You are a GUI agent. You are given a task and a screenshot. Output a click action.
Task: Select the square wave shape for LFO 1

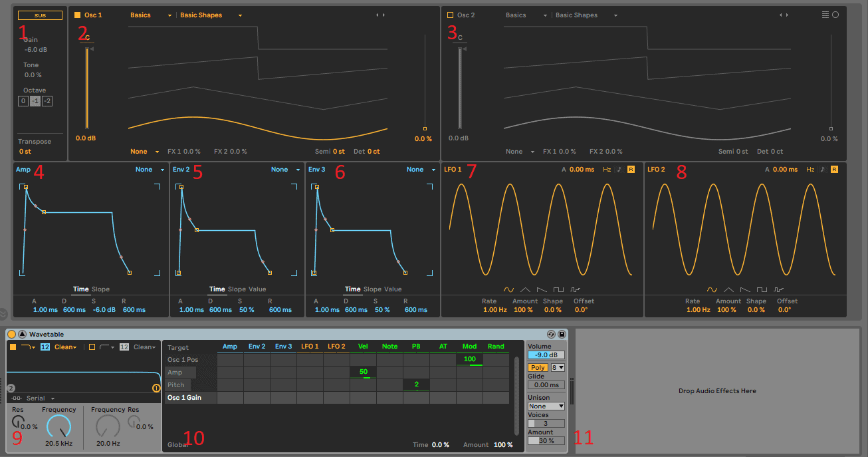(x=559, y=289)
